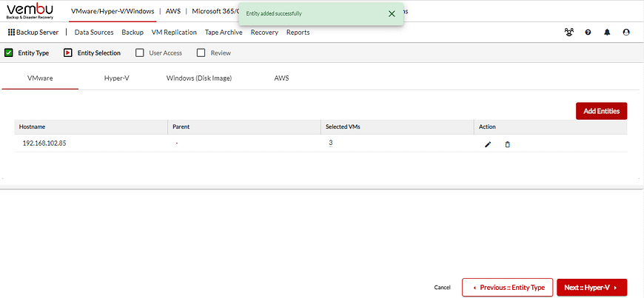Click the Add Entities button

[x=601, y=111]
